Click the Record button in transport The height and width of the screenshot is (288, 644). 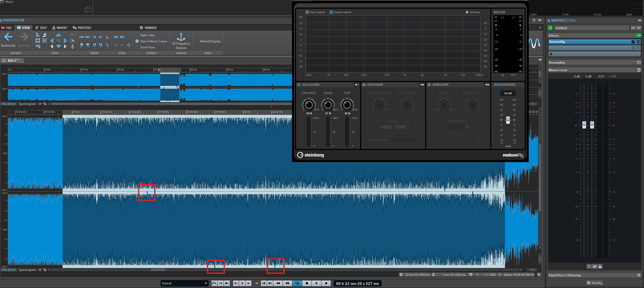click(326, 283)
